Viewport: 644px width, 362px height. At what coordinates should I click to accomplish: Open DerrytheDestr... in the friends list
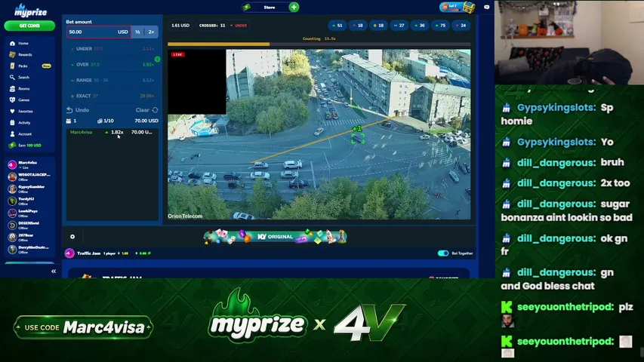tap(29, 250)
